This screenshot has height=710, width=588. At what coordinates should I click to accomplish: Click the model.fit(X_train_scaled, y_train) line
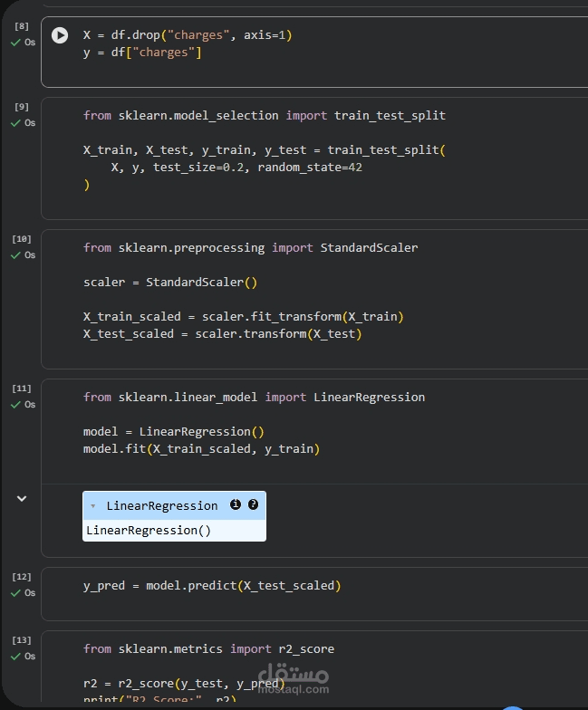point(201,449)
